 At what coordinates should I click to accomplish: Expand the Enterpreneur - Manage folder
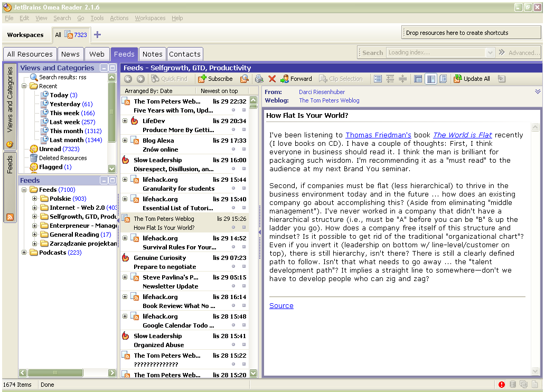pos(34,226)
